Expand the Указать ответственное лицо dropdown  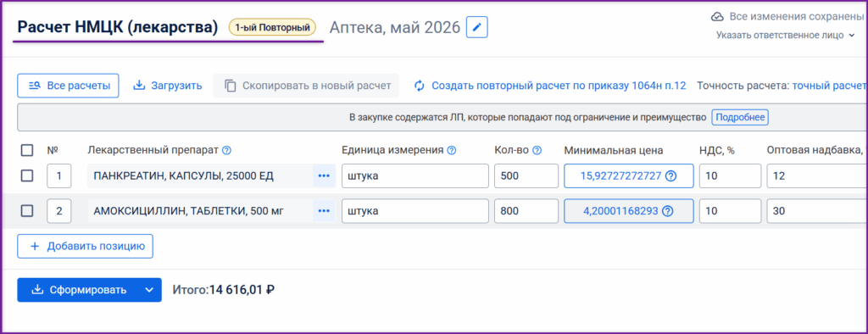pos(786,35)
